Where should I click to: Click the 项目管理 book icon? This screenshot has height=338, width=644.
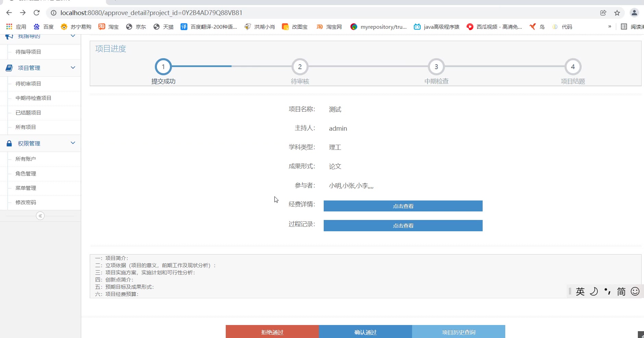tap(9, 68)
